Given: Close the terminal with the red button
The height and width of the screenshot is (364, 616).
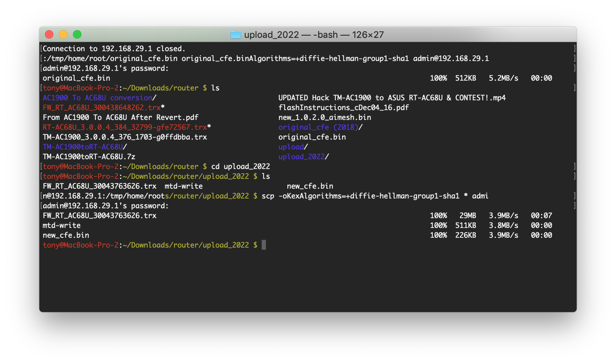Looking at the screenshot, I should coord(49,34).
